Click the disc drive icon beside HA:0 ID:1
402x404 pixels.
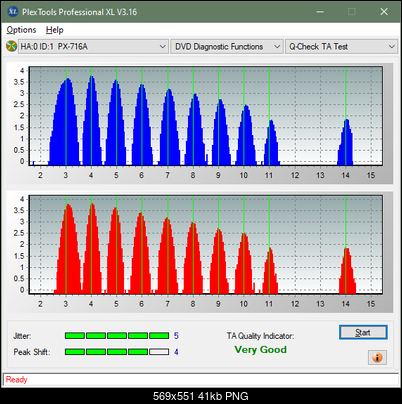11,46
